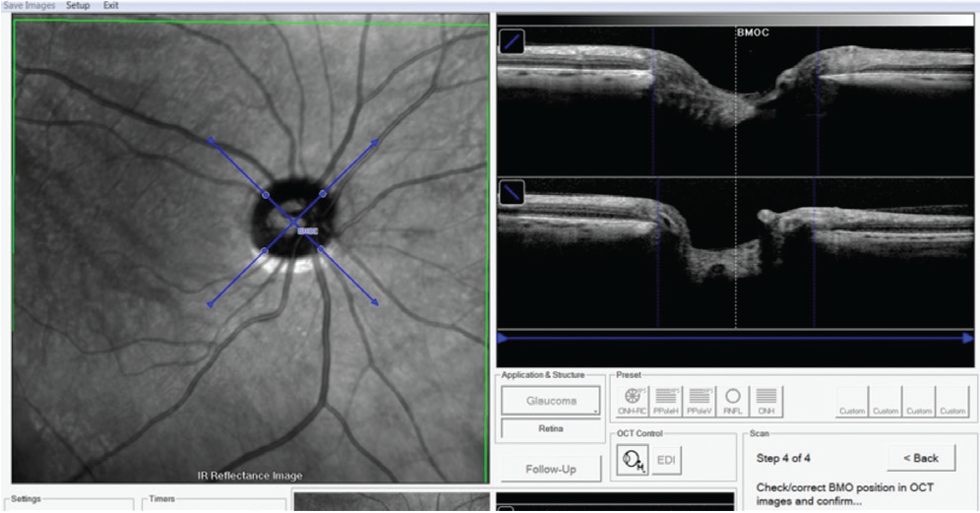Select the ONH-RC radial scan preset

tap(632, 401)
